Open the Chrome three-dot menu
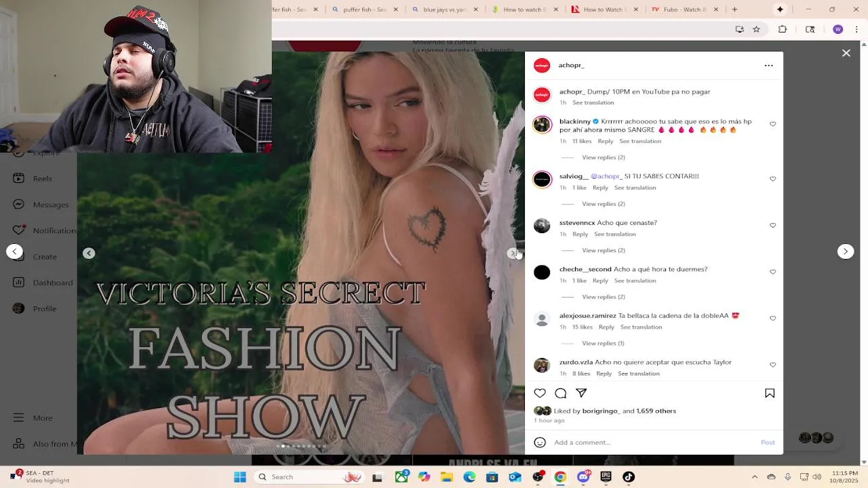Image resolution: width=868 pixels, height=488 pixels. pos(856,29)
